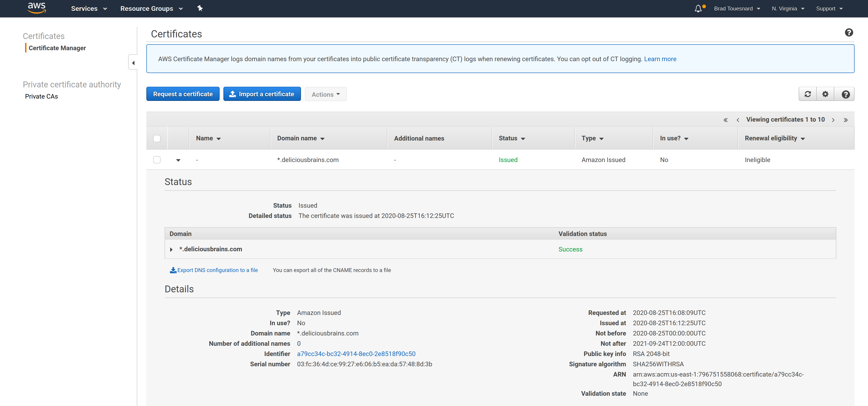868x406 pixels.
Task: Click the export download icon
Action: click(x=173, y=270)
